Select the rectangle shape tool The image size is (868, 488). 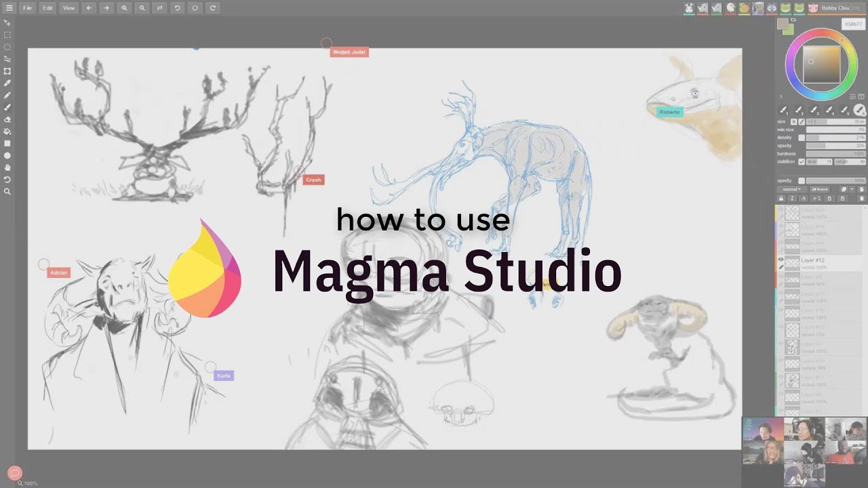pyautogui.click(x=7, y=144)
